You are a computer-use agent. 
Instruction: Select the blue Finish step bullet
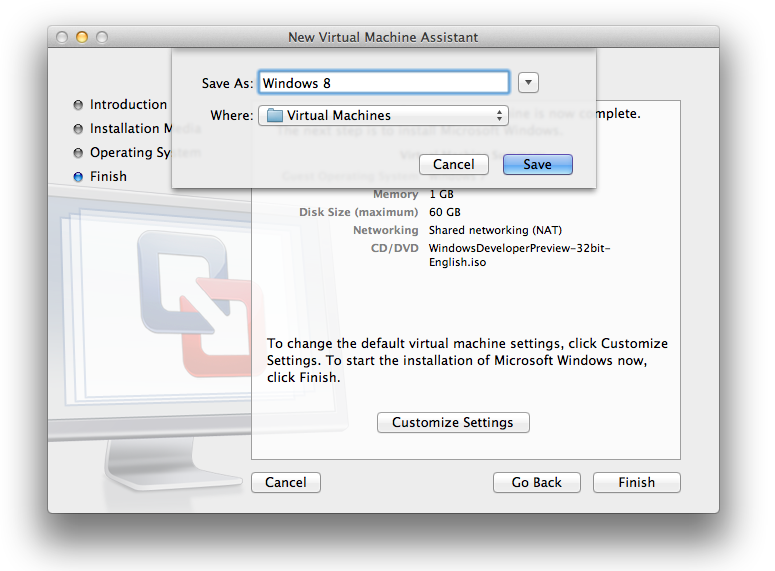pos(78,176)
